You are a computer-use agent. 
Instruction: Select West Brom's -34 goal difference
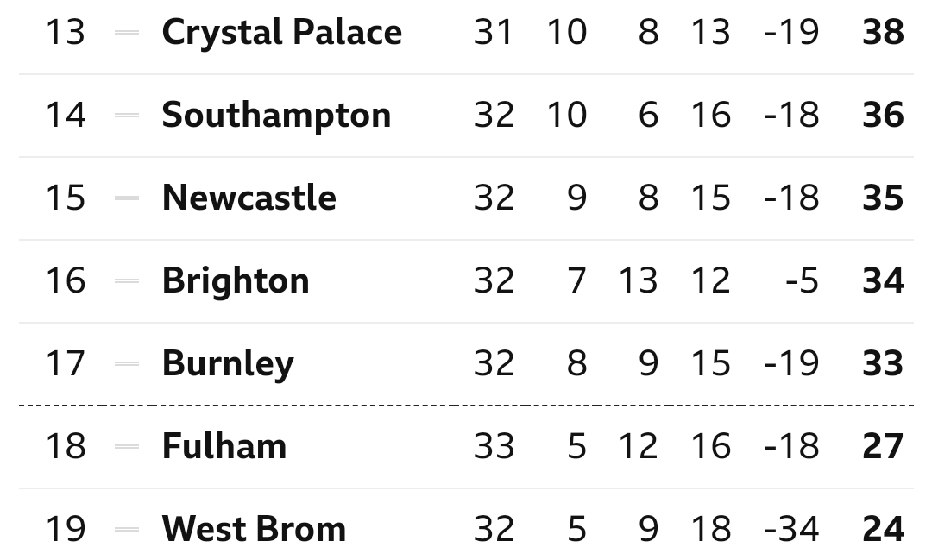791,530
